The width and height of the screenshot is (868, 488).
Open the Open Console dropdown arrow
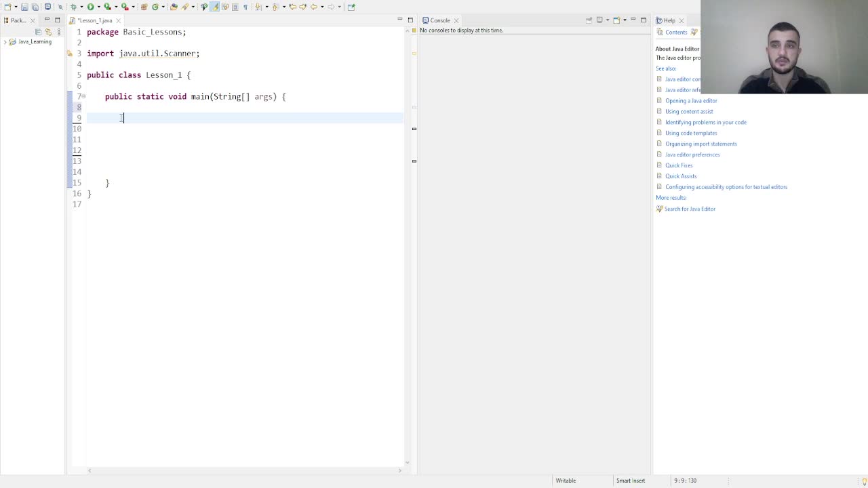(625, 20)
